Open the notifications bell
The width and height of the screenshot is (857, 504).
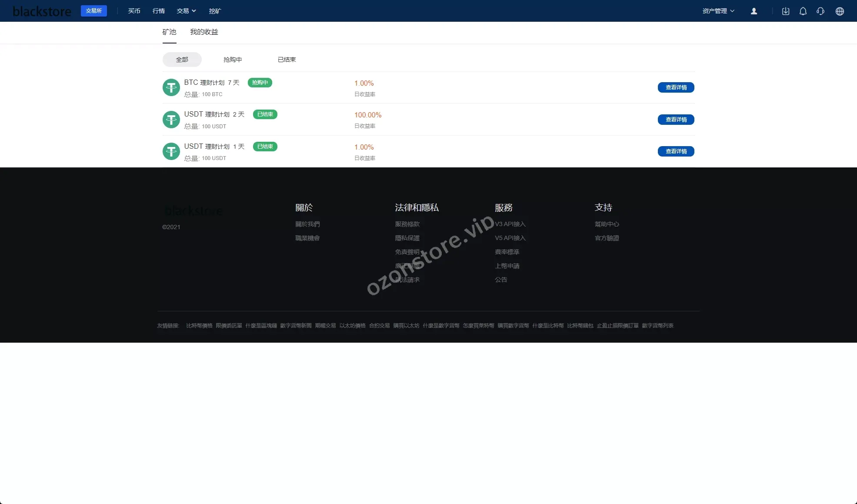803,11
